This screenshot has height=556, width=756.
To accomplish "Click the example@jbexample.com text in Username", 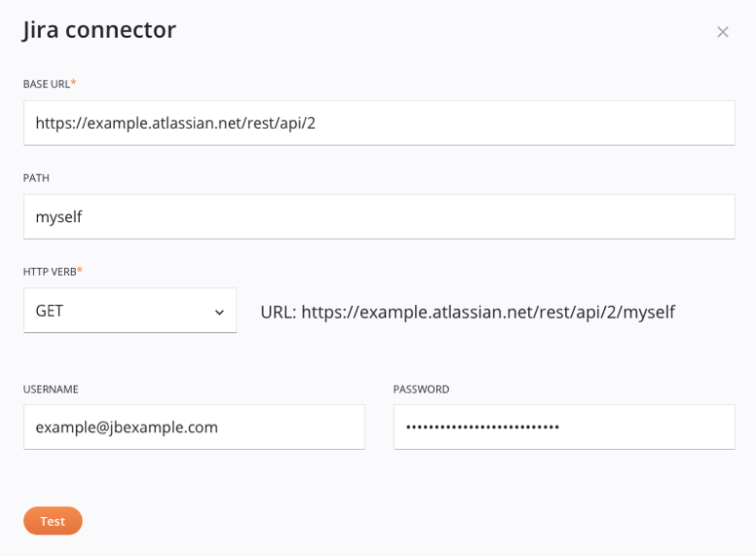I will tap(127, 427).
